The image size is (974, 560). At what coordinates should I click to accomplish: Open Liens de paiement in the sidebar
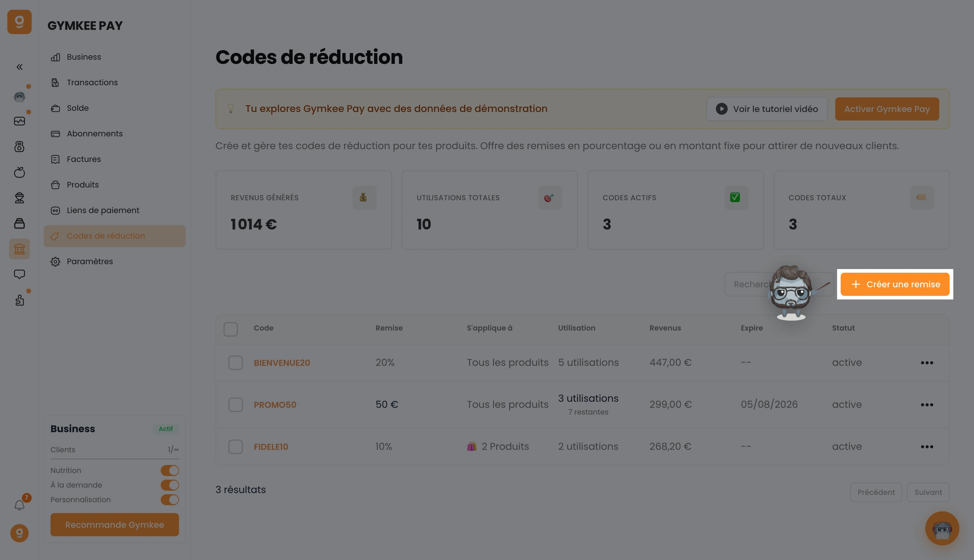tap(115, 211)
